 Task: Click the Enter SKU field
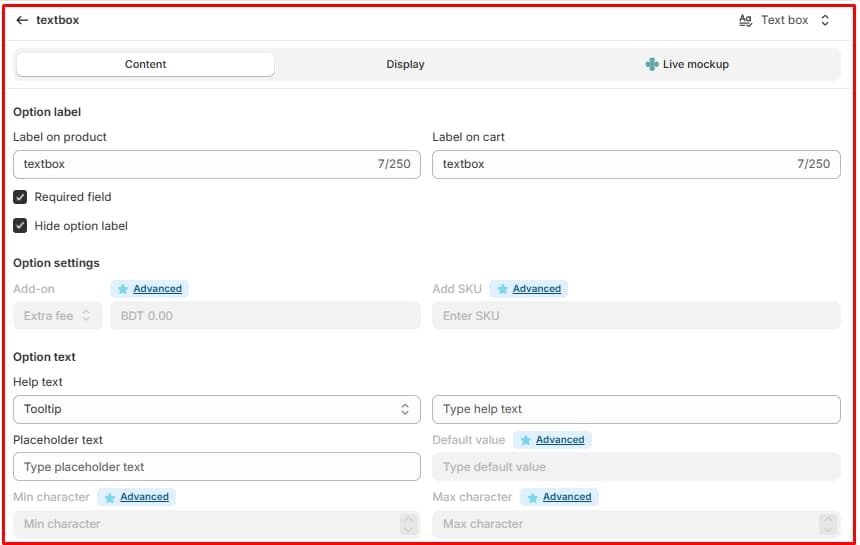(636, 316)
